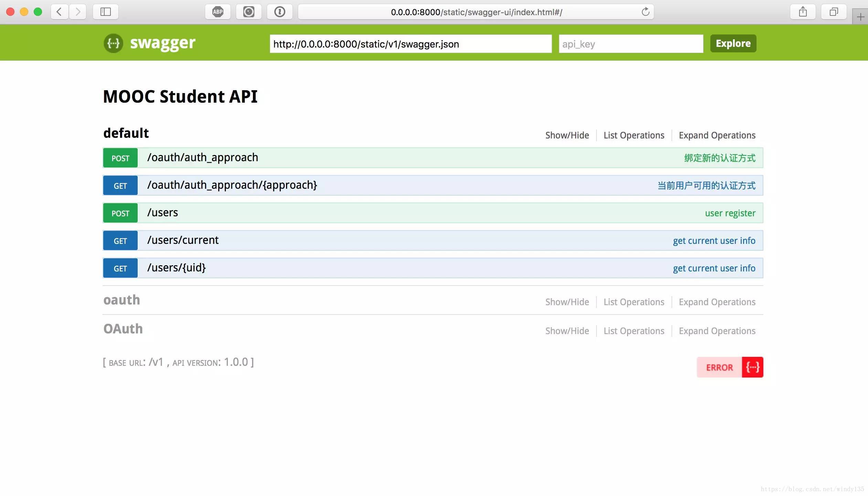
Task: Click the /oauth/auth_approach/{approach} path link
Action: pos(232,185)
